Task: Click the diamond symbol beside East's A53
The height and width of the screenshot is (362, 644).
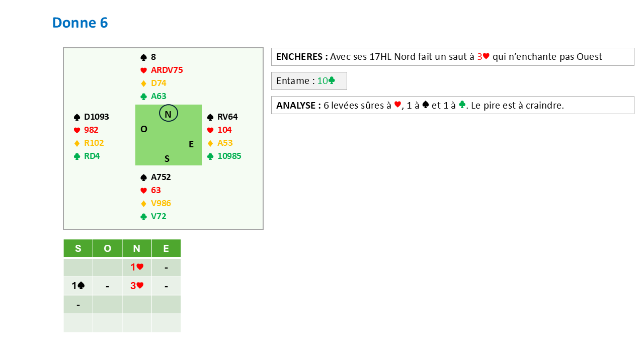Action: (210, 143)
